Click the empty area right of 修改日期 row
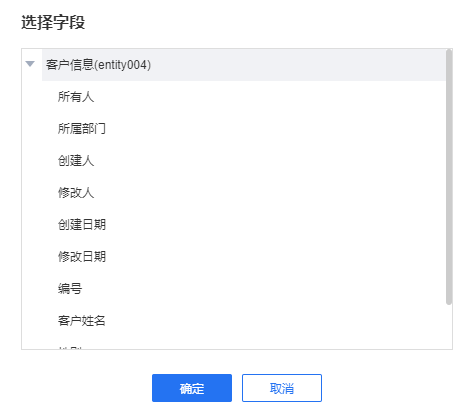Image resolution: width=473 pixels, height=413 pixels. (x=275, y=257)
